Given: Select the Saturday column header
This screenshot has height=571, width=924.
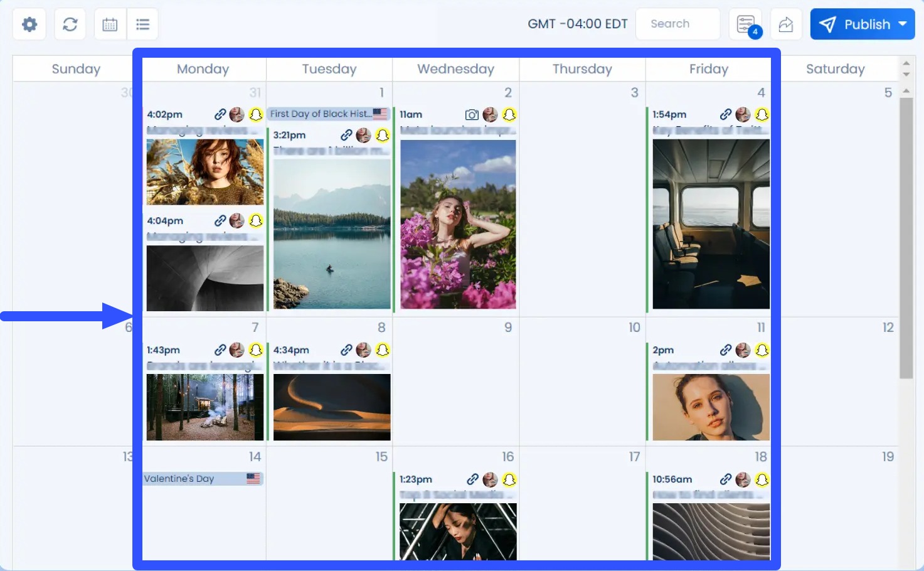Looking at the screenshot, I should [835, 69].
